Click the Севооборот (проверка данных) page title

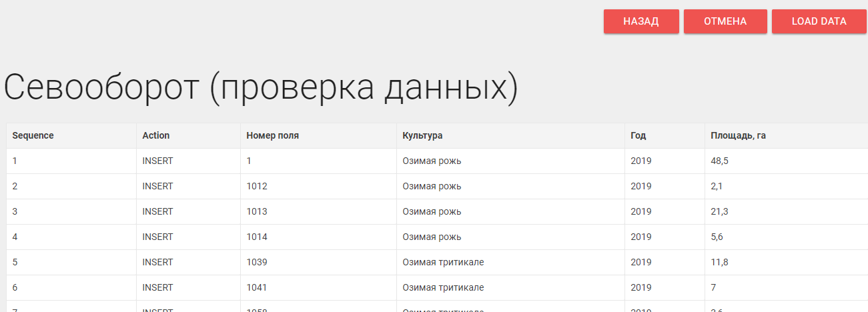pyautogui.click(x=261, y=87)
